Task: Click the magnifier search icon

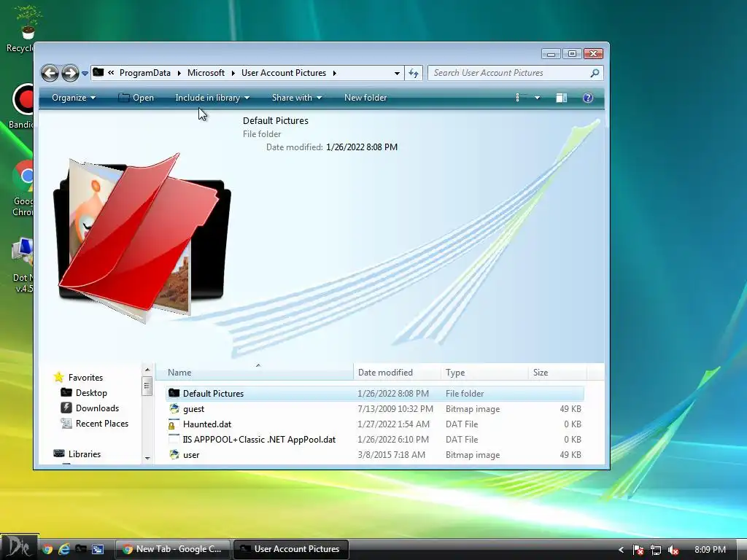Action: point(595,73)
